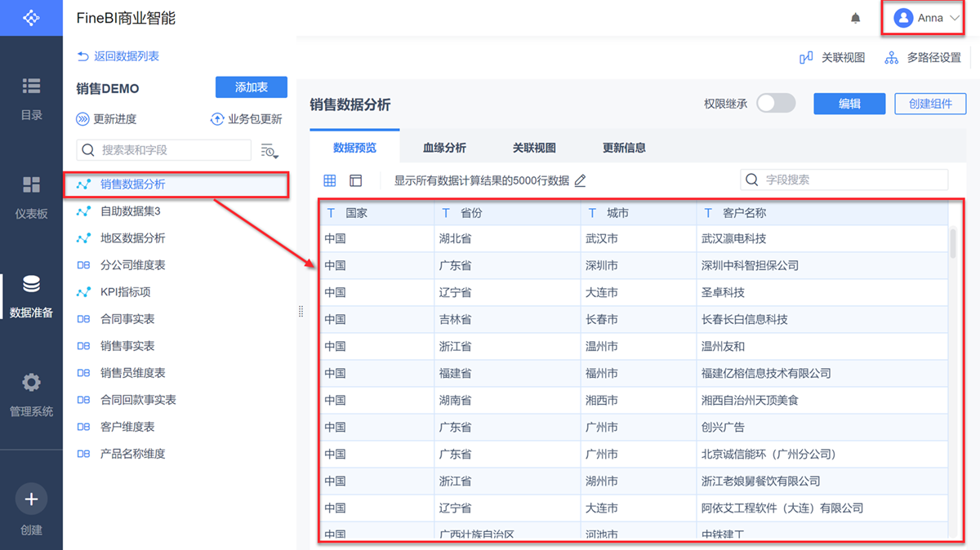Select the table grid view icon
980x550 pixels.
(x=330, y=180)
